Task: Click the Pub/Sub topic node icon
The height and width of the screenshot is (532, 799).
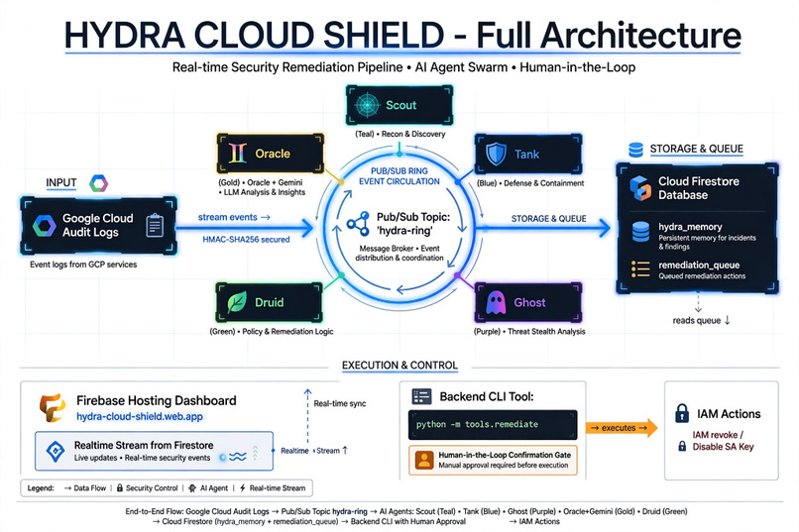Action: tap(358, 224)
